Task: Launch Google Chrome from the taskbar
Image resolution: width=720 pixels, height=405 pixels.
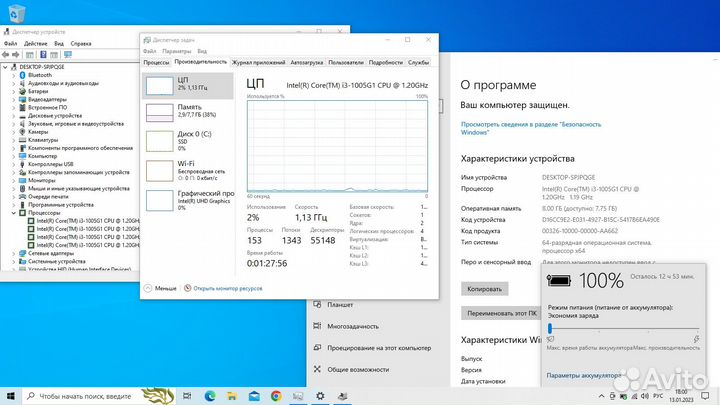Action: 276,396
